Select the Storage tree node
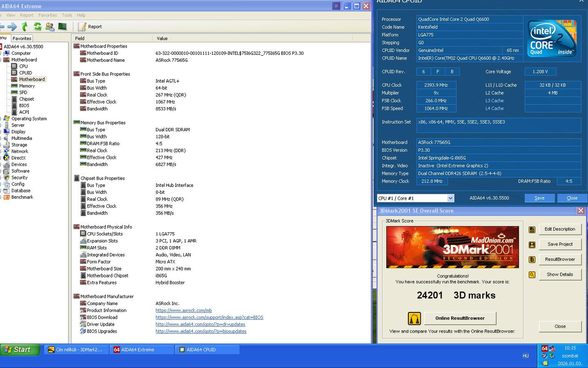 19,145
